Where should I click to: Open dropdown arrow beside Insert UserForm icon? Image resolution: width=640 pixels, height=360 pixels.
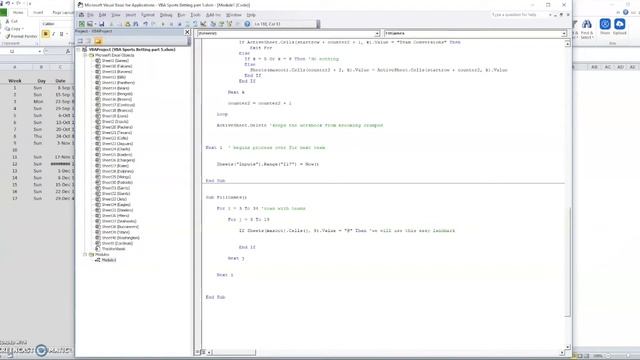pyautogui.click(x=95, y=24)
